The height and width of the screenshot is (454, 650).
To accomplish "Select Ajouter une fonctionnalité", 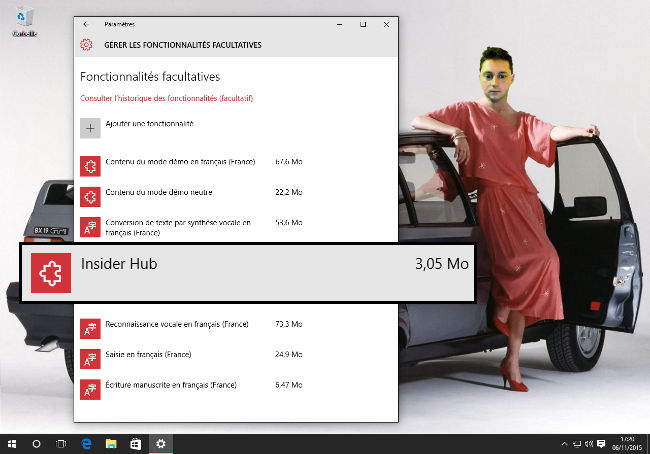I will tap(149, 124).
